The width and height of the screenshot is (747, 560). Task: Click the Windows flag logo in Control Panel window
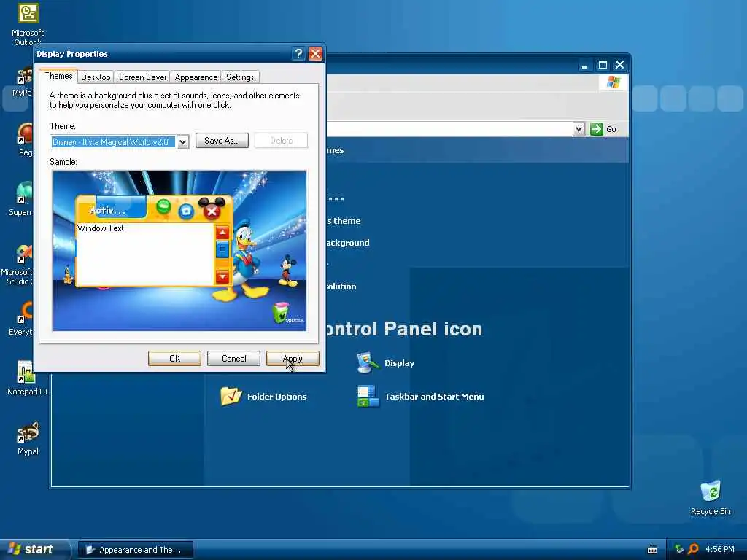coord(613,82)
